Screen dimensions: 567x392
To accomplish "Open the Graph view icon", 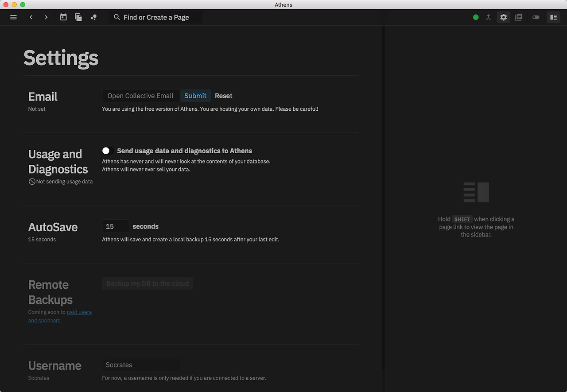I will [x=93, y=17].
